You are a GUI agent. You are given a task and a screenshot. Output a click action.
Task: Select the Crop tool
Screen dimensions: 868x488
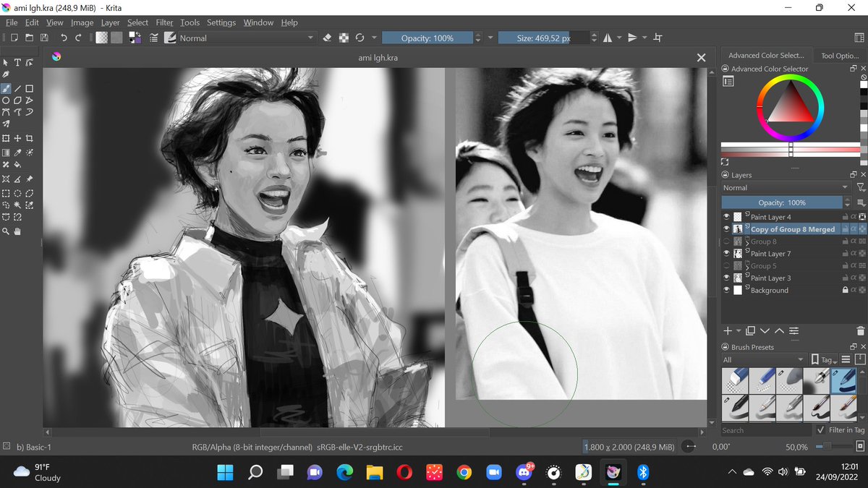click(x=30, y=139)
